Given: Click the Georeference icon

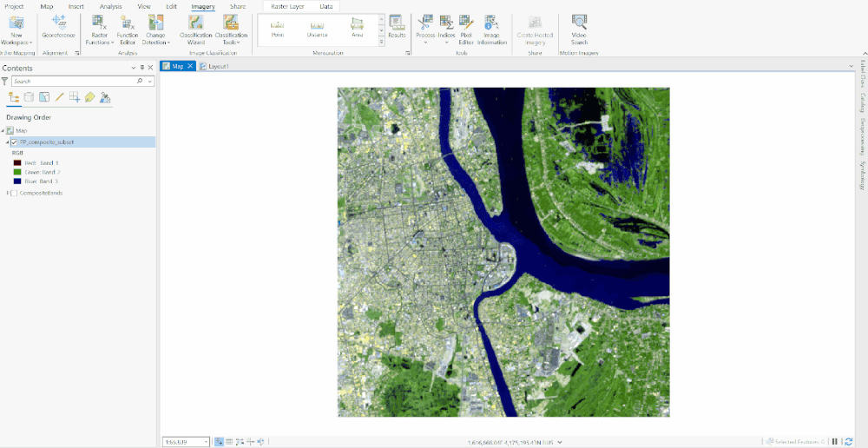Looking at the screenshot, I should [x=58, y=27].
